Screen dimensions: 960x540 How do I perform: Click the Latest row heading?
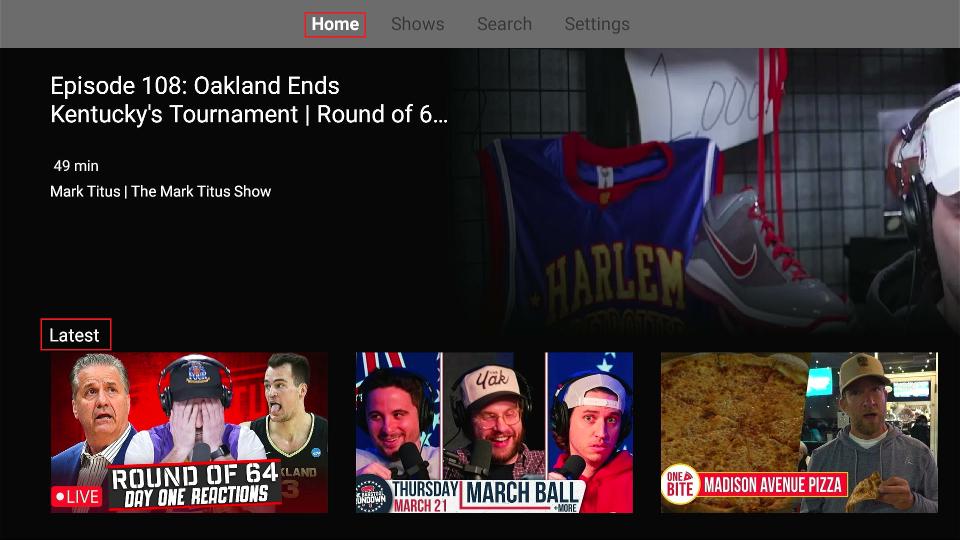point(75,335)
